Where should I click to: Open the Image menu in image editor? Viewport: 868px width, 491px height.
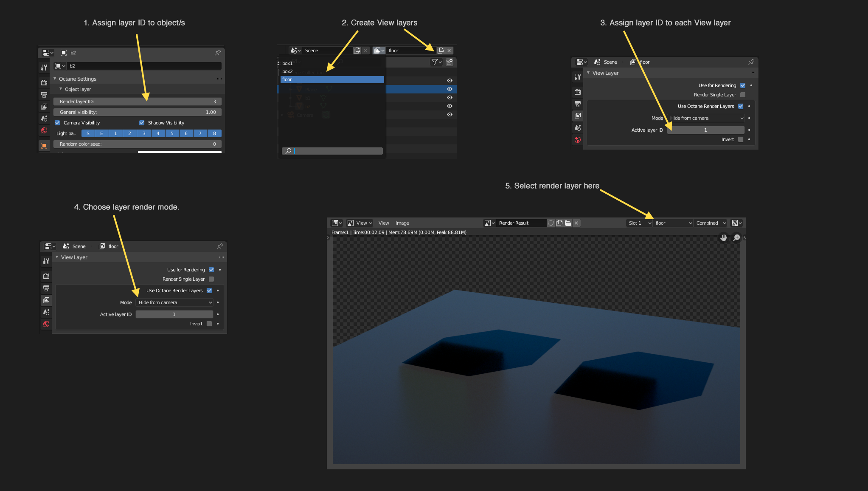(x=402, y=223)
